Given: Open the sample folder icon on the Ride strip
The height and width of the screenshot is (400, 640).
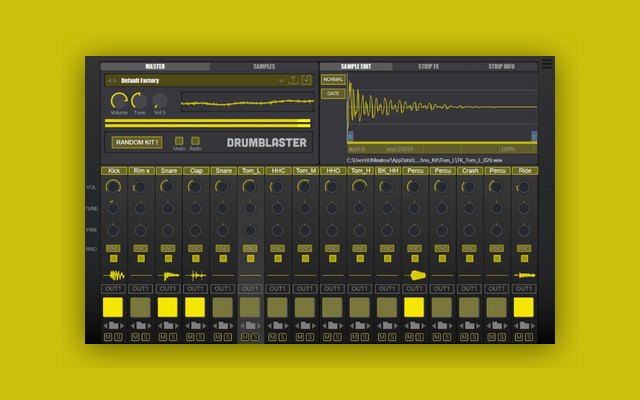Looking at the screenshot, I should [x=524, y=326].
